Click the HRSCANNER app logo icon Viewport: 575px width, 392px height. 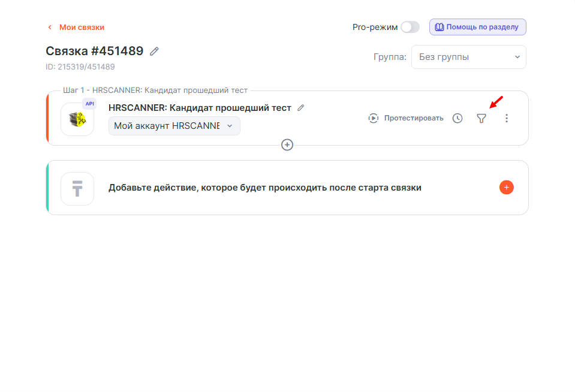77,120
